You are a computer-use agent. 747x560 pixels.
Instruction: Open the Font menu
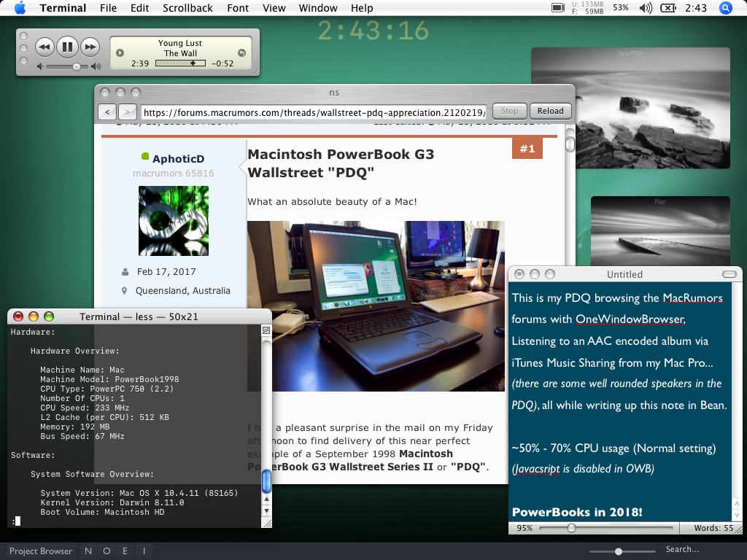pos(238,8)
